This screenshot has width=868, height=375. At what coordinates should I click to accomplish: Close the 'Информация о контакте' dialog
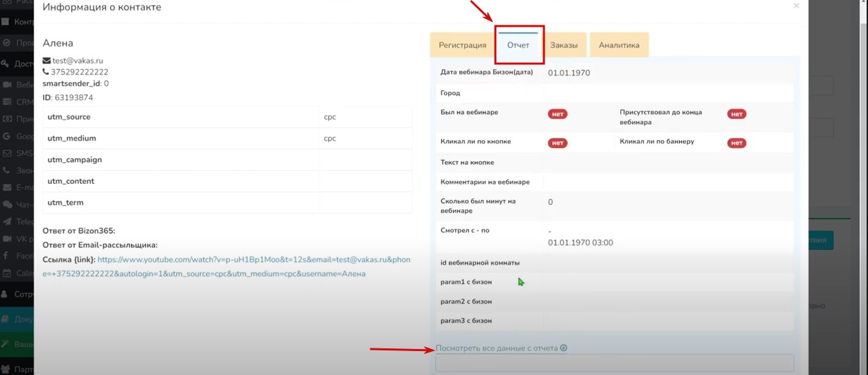(796, 6)
